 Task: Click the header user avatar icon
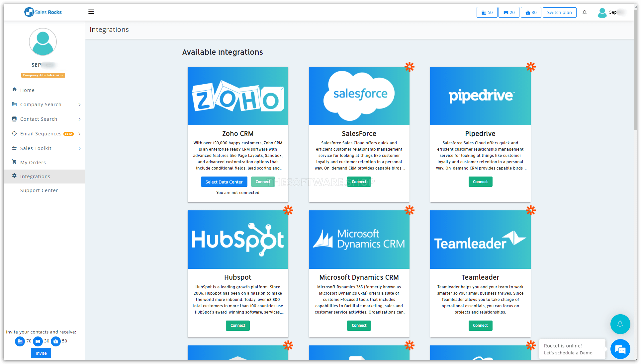click(x=602, y=13)
